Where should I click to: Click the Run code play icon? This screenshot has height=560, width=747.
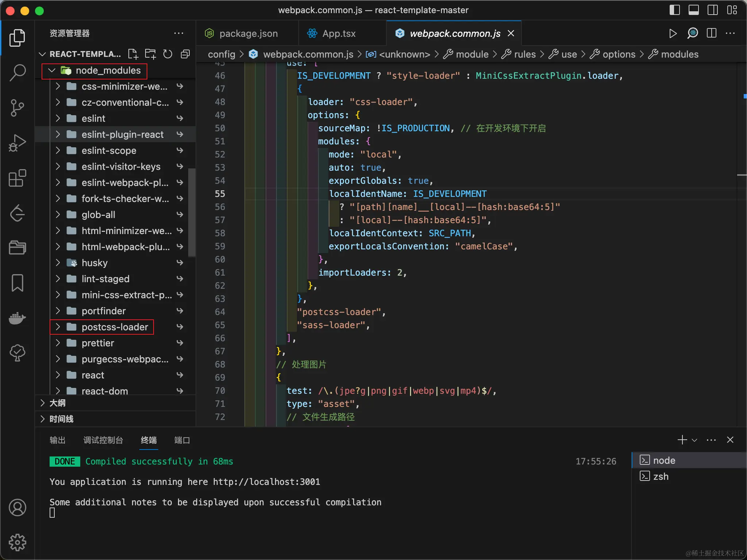point(673,34)
